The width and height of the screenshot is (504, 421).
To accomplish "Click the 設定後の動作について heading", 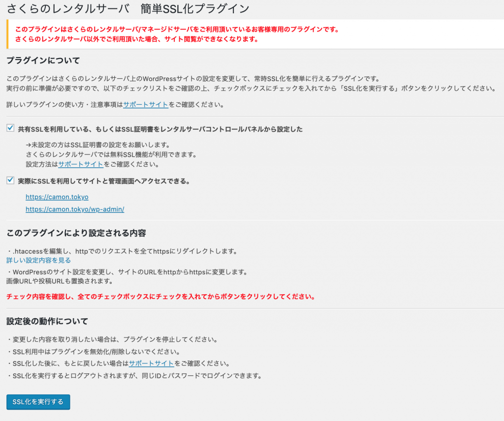I will pos(47,321).
